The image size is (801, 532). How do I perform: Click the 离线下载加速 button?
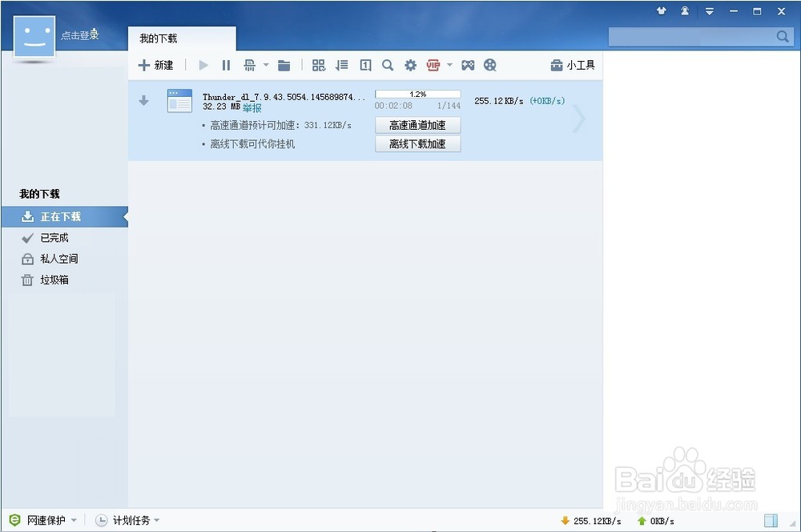pos(418,144)
